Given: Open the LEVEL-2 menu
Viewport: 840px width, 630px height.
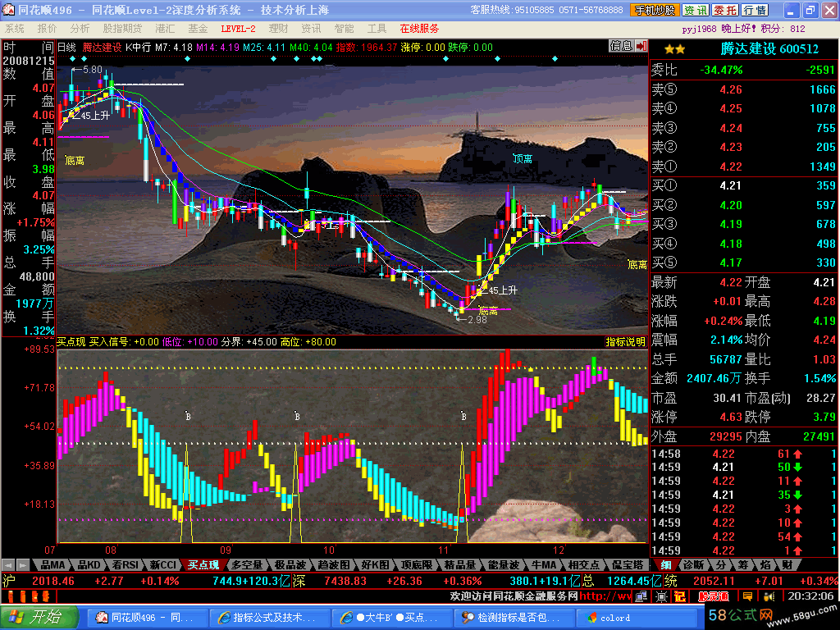Looking at the screenshot, I should [x=238, y=28].
